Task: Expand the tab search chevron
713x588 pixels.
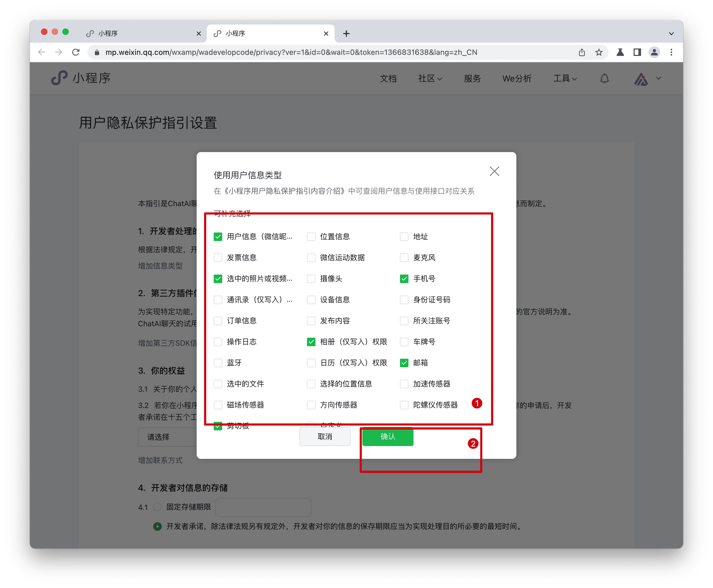Action: point(671,34)
